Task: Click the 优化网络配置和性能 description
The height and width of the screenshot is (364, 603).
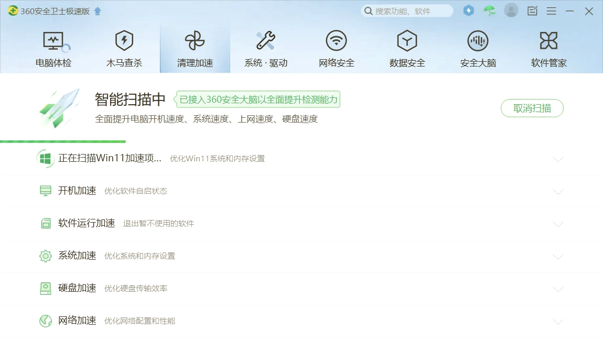Action: tap(139, 321)
